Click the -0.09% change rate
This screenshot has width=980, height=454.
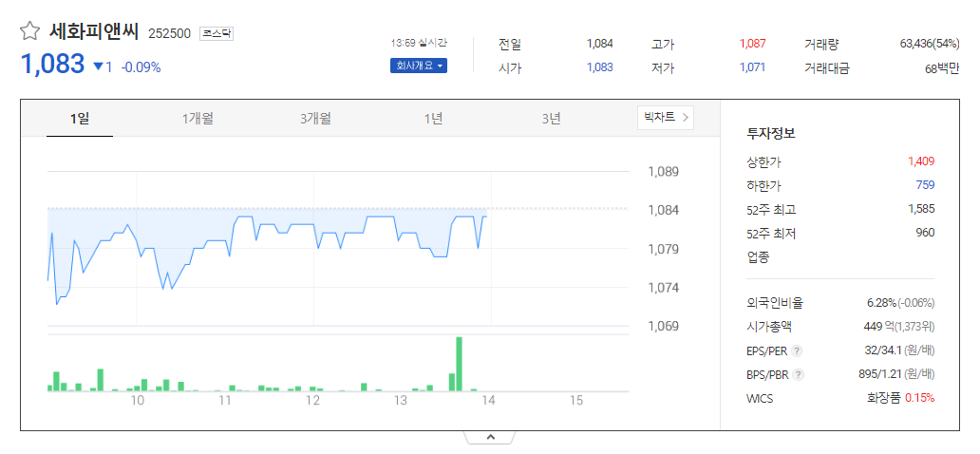(x=141, y=66)
